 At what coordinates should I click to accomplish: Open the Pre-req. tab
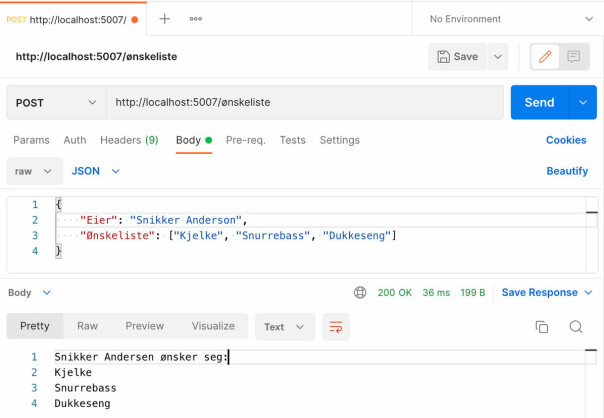tap(246, 140)
